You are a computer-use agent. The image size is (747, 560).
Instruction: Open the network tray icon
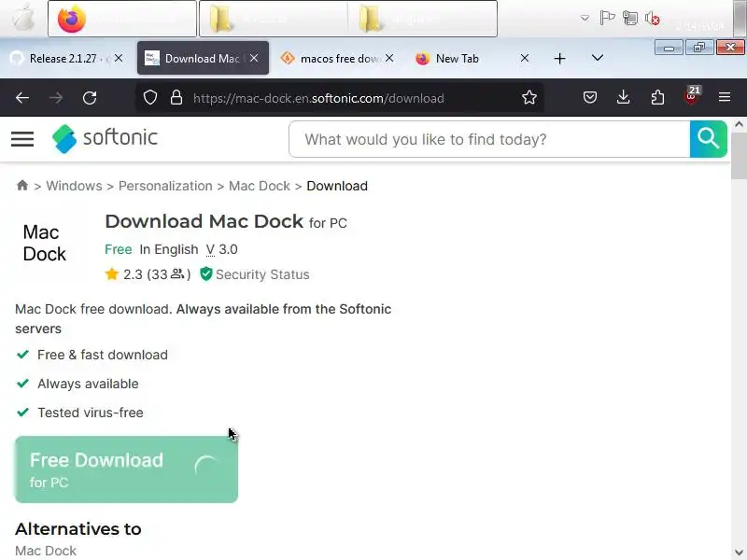click(629, 18)
